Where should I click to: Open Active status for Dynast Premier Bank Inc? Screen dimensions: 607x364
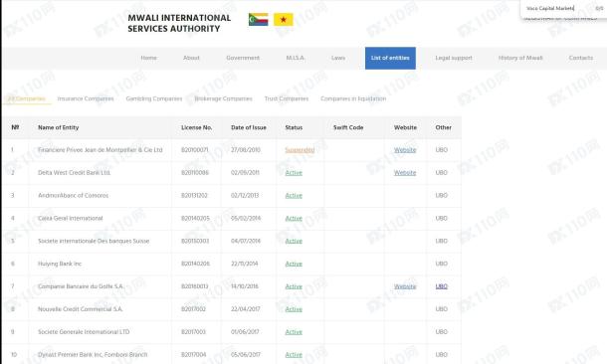coord(294,354)
